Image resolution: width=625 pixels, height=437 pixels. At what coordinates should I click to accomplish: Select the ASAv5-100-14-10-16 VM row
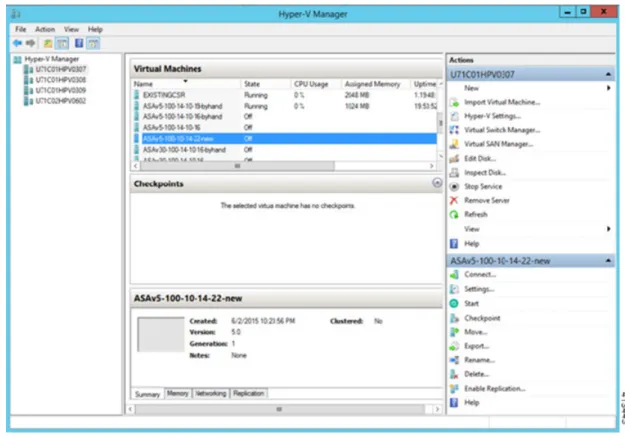pos(285,128)
